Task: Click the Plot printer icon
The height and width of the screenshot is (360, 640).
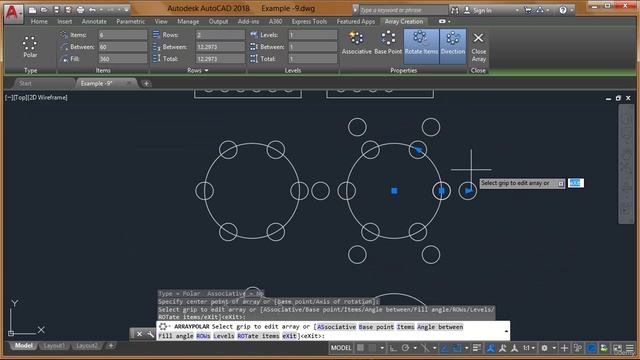Action: click(80, 10)
